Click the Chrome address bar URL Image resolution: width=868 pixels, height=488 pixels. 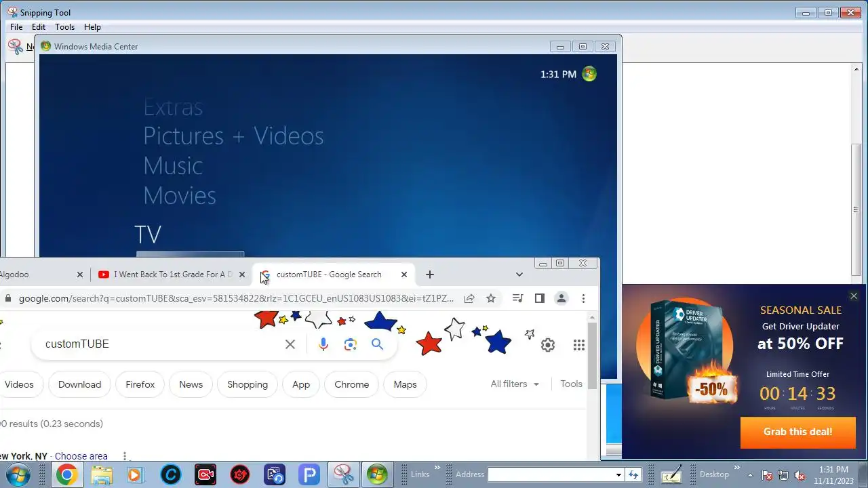[236, 298]
